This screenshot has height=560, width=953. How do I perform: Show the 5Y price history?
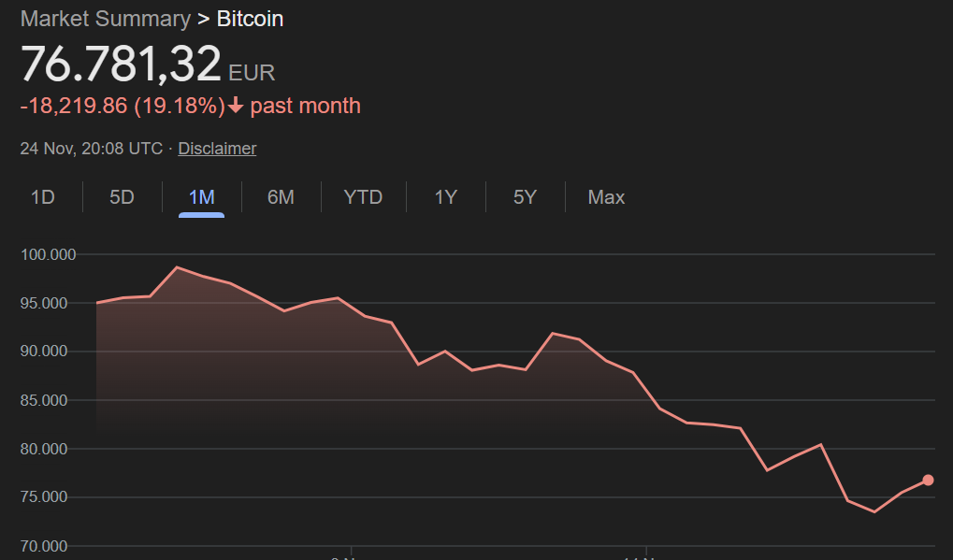click(x=525, y=197)
